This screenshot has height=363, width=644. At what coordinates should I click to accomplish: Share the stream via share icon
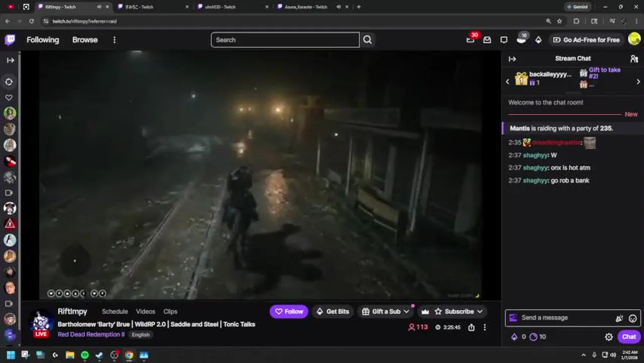pyautogui.click(x=471, y=327)
